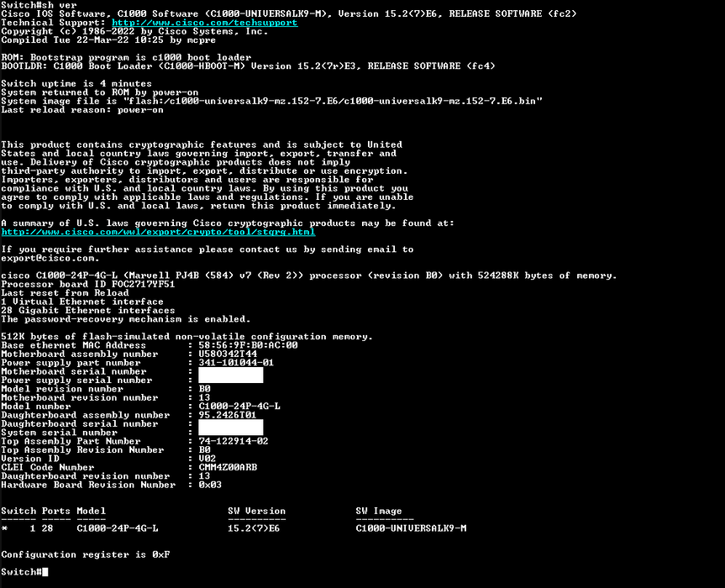Click the system image file path text
The image size is (725, 588).
pos(333,102)
